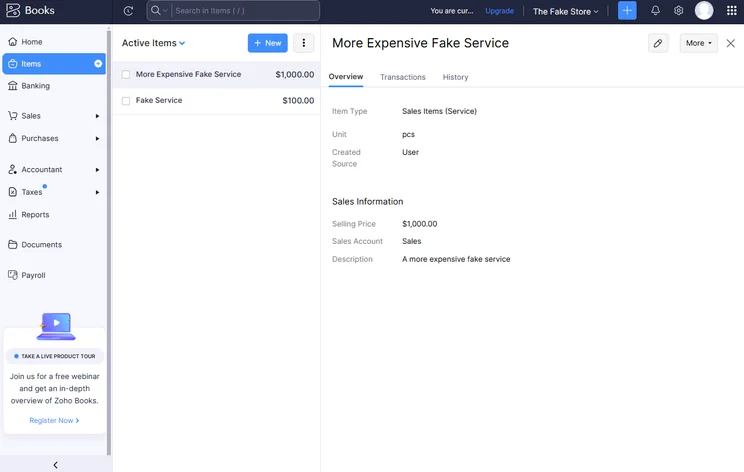The image size is (744, 472).
Task: Click Take a Live Product Tour badge
Action: pos(55,356)
